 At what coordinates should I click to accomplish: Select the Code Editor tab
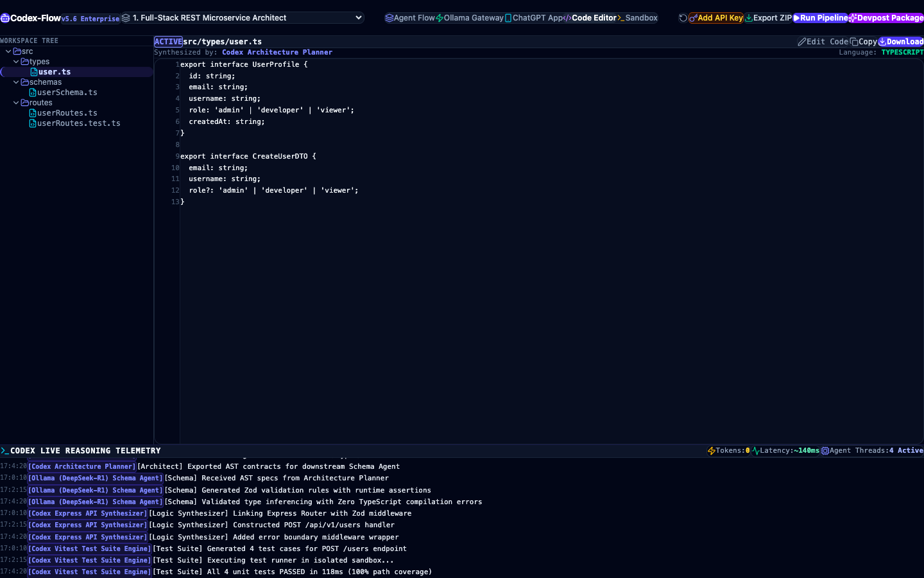[590, 18]
